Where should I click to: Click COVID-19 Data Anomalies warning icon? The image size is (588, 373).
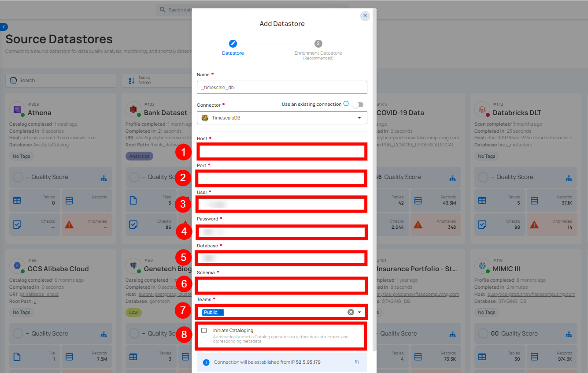[x=418, y=224]
